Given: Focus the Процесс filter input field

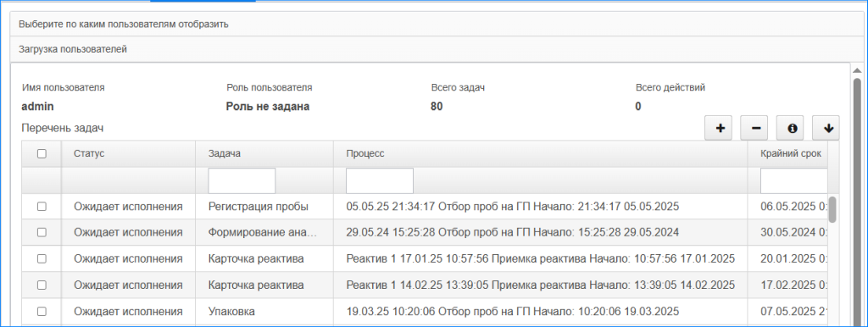Looking at the screenshot, I should (x=380, y=180).
